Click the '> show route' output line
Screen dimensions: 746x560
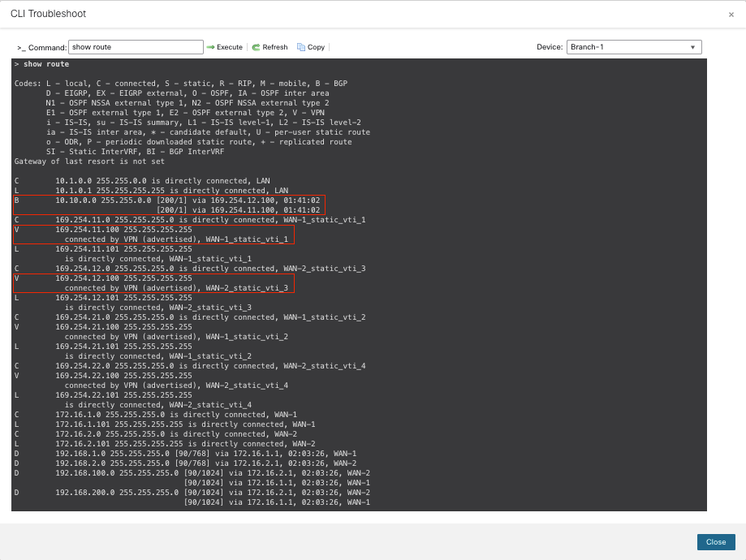[42, 64]
